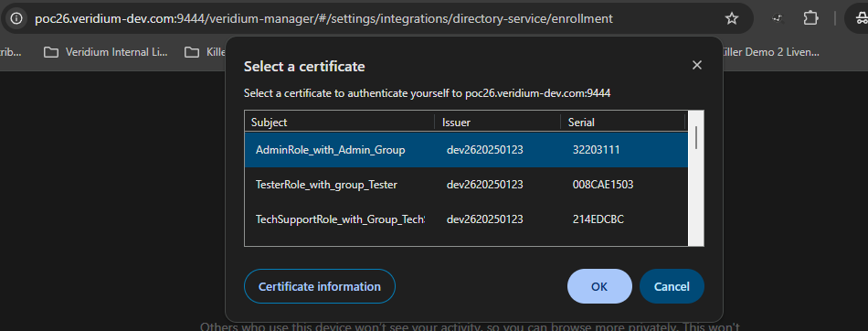This screenshot has width=868, height=331.
Task: Click the dev2620250123 issuer in TesterRole row
Action: tap(485, 185)
